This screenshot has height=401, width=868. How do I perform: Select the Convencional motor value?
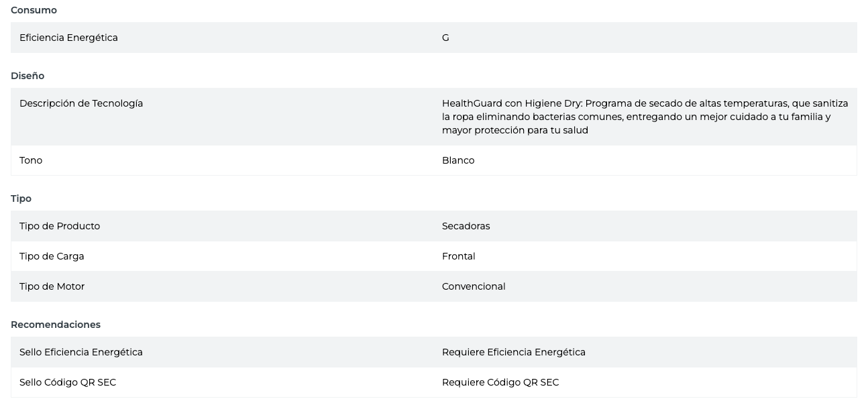[x=474, y=286]
